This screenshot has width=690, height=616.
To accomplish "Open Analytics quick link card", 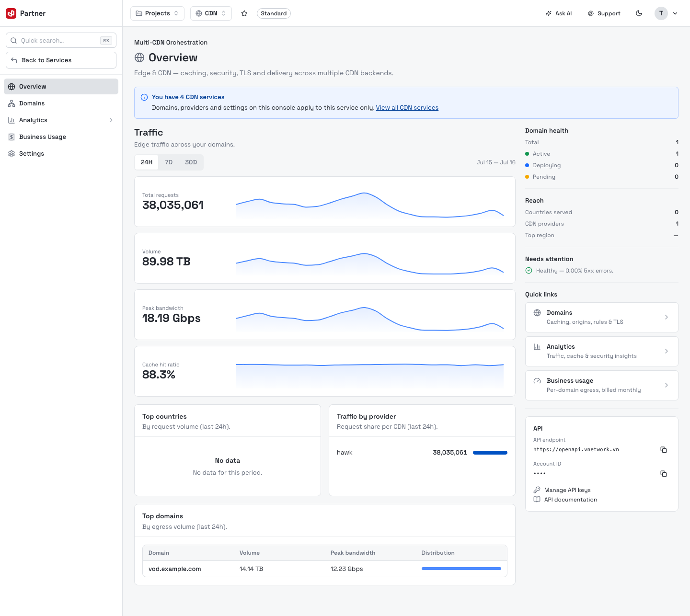I will point(602,351).
